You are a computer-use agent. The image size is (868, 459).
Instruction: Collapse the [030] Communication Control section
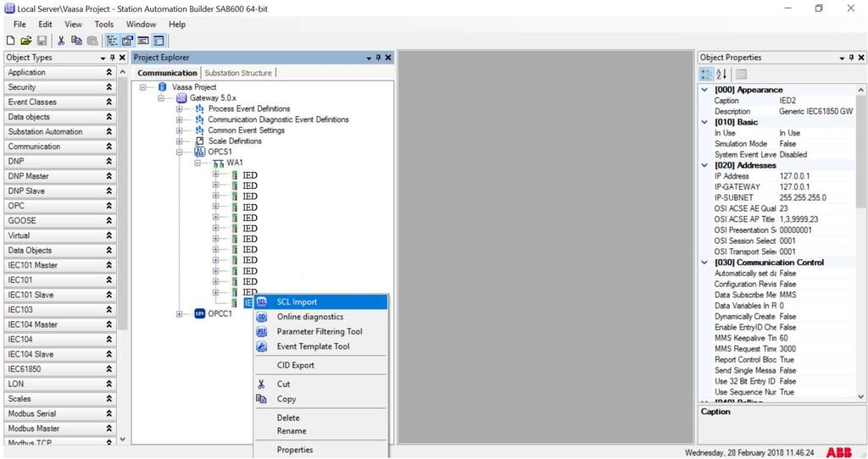[x=704, y=263]
